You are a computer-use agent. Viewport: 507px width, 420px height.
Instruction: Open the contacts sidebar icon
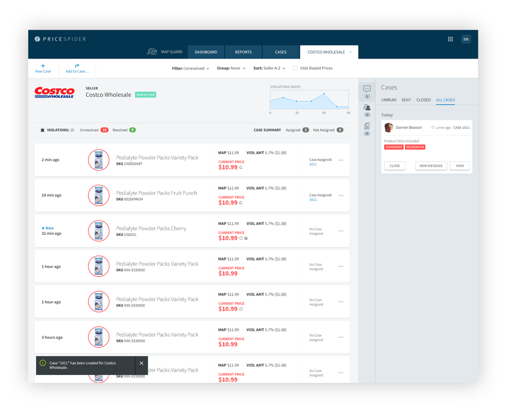pos(367,108)
